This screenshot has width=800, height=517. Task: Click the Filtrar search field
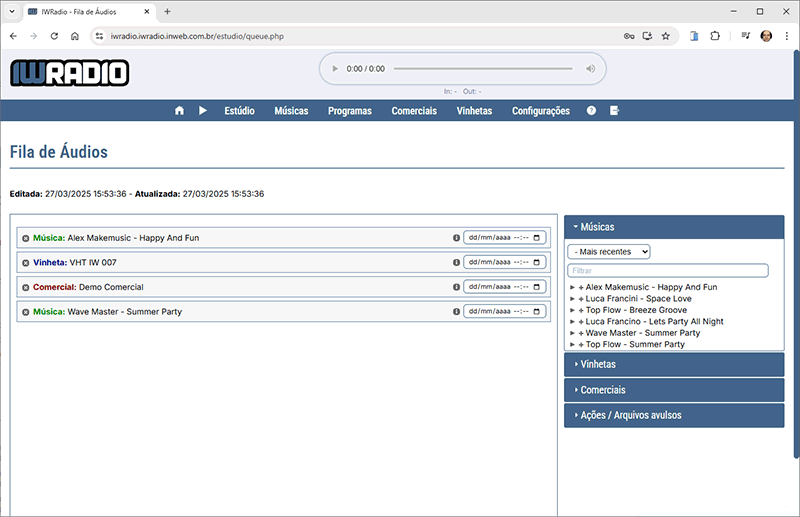pyautogui.click(x=667, y=271)
